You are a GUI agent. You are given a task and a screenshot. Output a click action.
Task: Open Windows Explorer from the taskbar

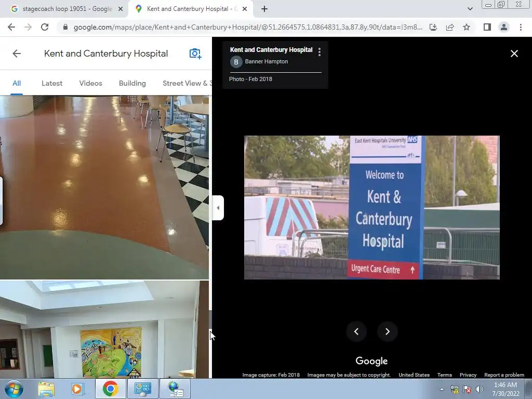click(x=46, y=389)
